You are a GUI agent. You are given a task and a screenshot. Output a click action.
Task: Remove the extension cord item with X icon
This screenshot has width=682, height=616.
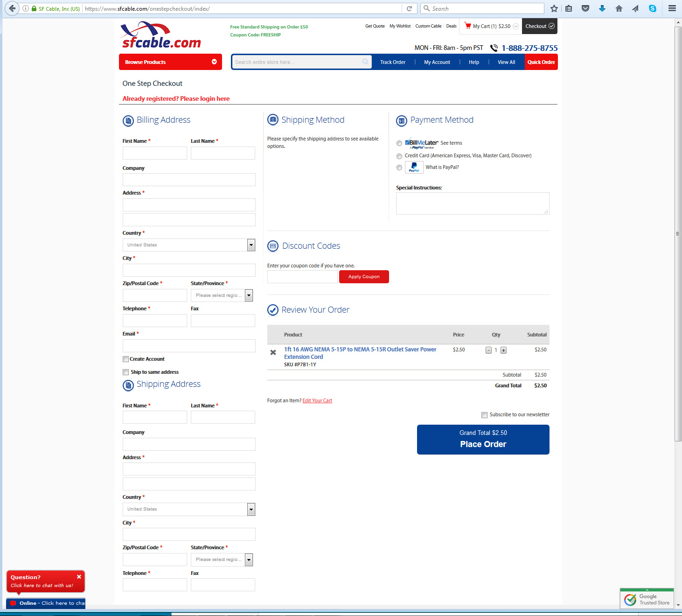coord(273,352)
